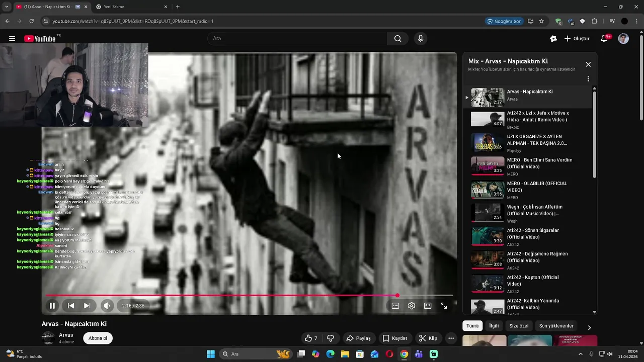This screenshot has height=362, width=644.
Task: Open YouTube Premium icon next to Oluştur
Action: (x=553, y=39)
